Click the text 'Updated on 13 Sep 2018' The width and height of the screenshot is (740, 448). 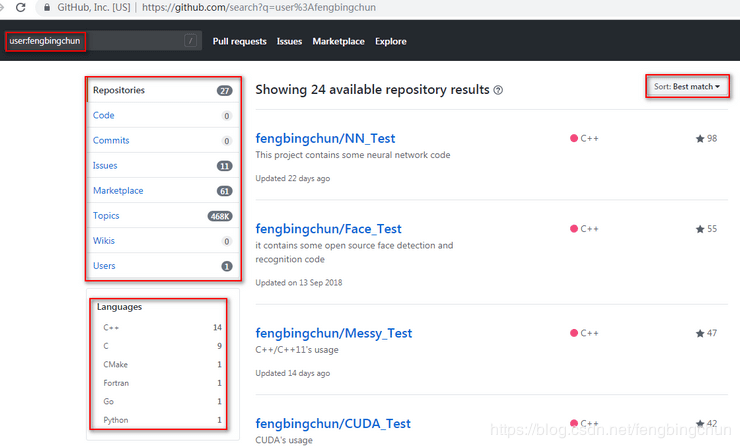(x=299, y=283)
